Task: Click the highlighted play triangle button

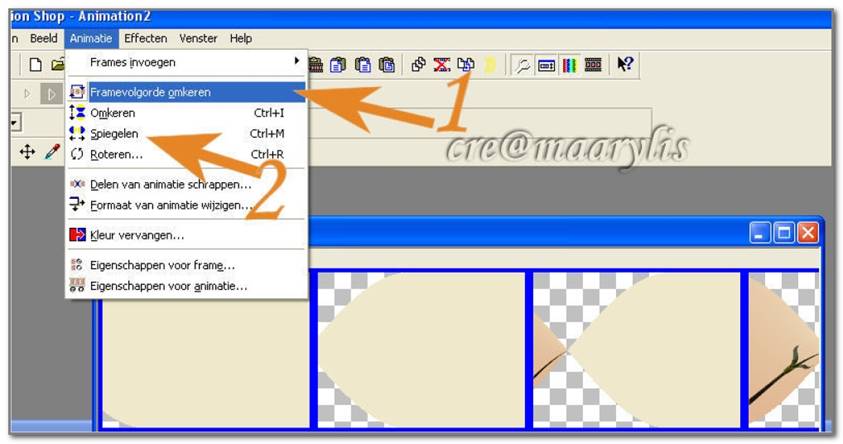Action: pyautogui.click(x=52, y=94)
